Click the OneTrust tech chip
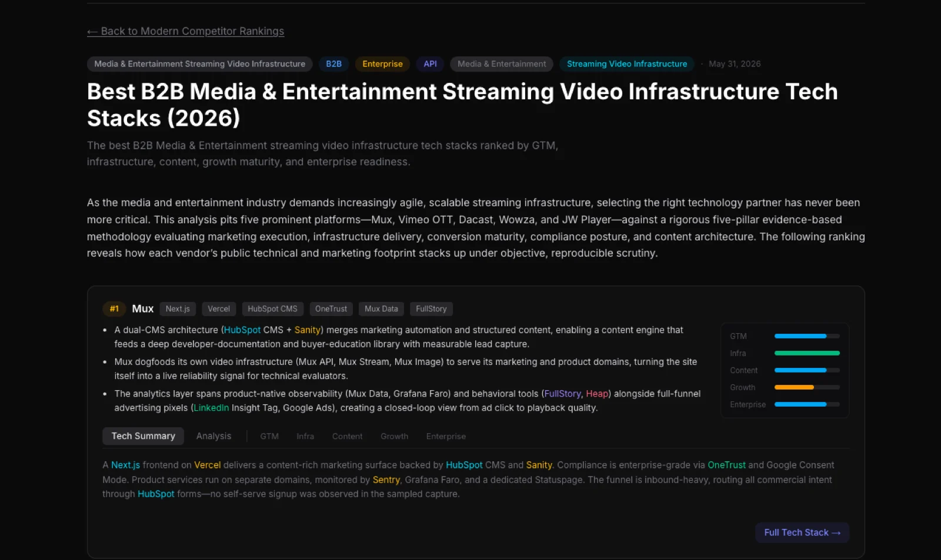Image resolution: width=941 pixels, height=560 pixels. click(331, 309)
